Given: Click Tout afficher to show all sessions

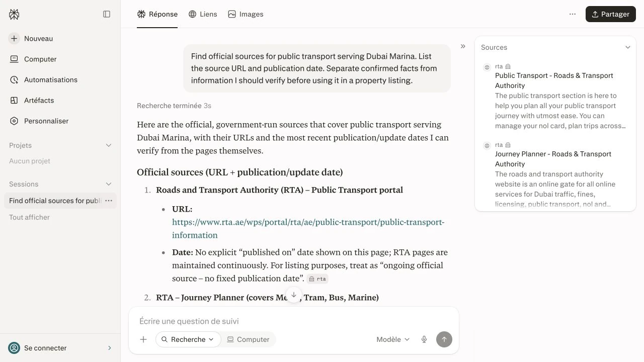Looking at the screenshot, I should tap(29, 217).
